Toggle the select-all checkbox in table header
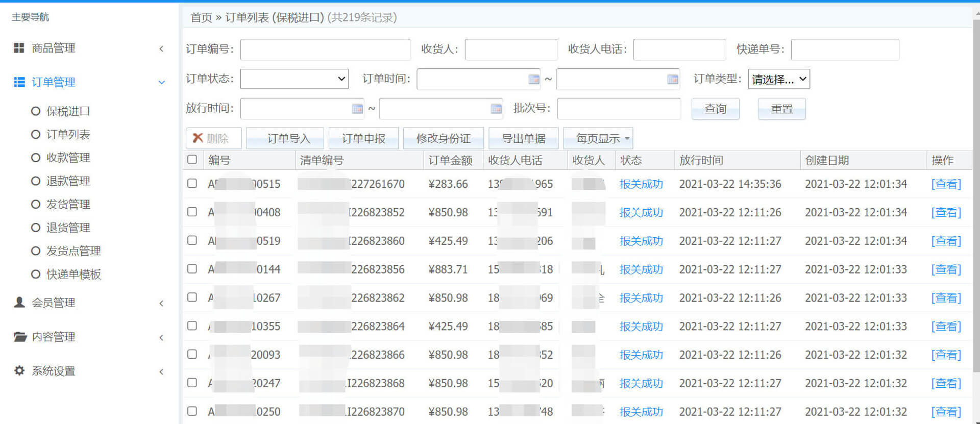Image resolution: width=980 pixels, height=424 pixels. (192, 160)
